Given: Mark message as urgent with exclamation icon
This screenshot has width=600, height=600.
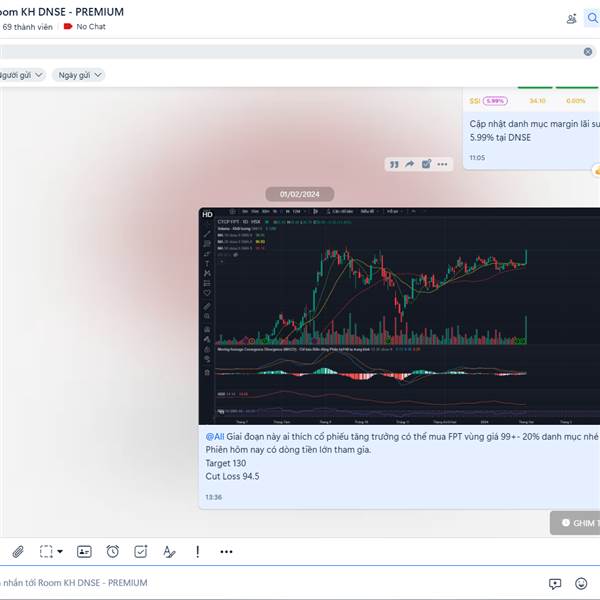Looking at the screenshot, I should (x=197, y=551).
